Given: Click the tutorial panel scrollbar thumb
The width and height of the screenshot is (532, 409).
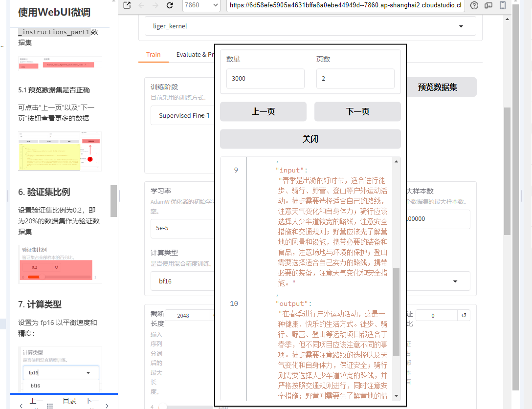Looking at the screenshot, I should [x=113, y=201].
